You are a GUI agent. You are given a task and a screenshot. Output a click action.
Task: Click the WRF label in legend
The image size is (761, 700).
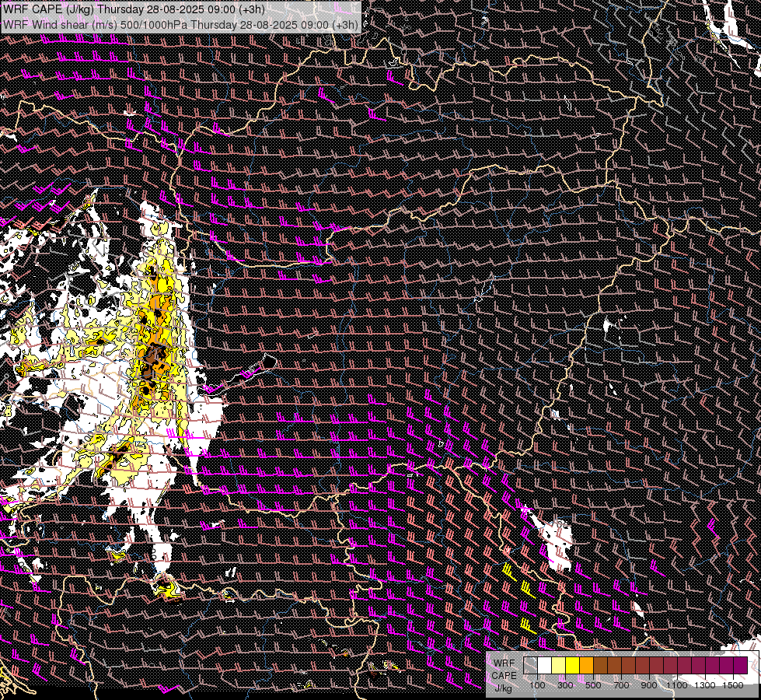pyautogui.click(x=504, y=663)
